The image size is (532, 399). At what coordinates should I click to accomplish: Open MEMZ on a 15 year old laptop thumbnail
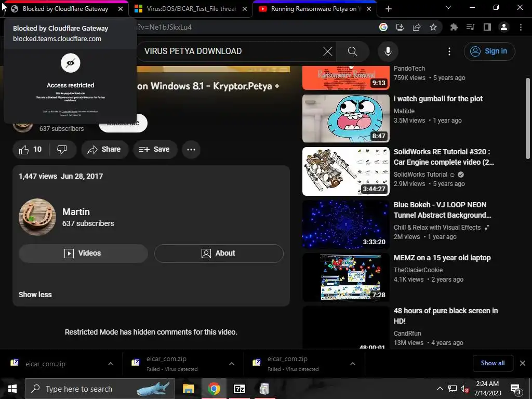[x=345, y=277]
